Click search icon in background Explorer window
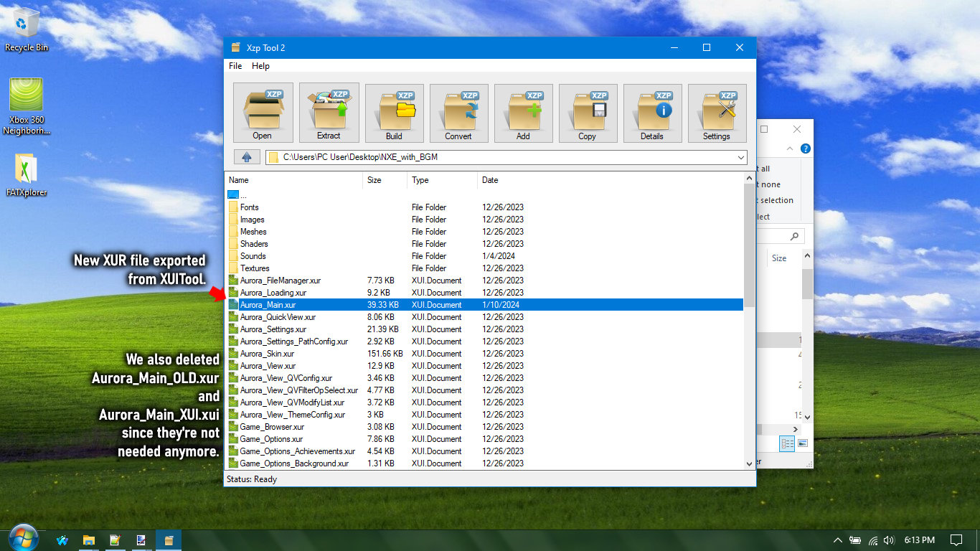 click(794, 236)
